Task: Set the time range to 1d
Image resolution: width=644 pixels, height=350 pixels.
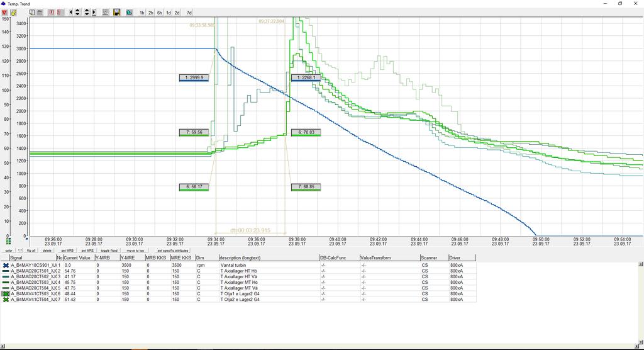Action: click(x=169, y=13)
